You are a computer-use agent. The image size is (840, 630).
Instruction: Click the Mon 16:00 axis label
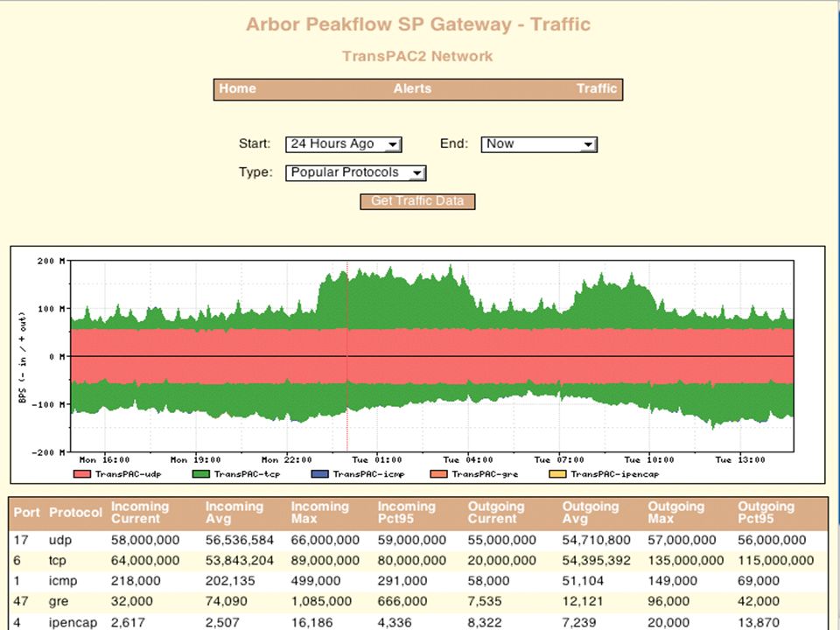[x=104, y=459]
